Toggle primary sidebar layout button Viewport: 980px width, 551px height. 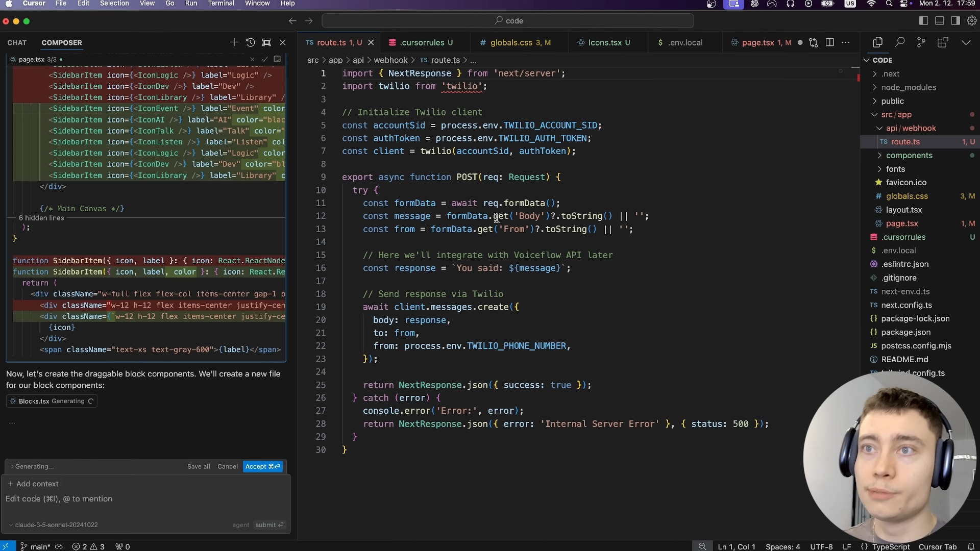(x=923, y=21)
